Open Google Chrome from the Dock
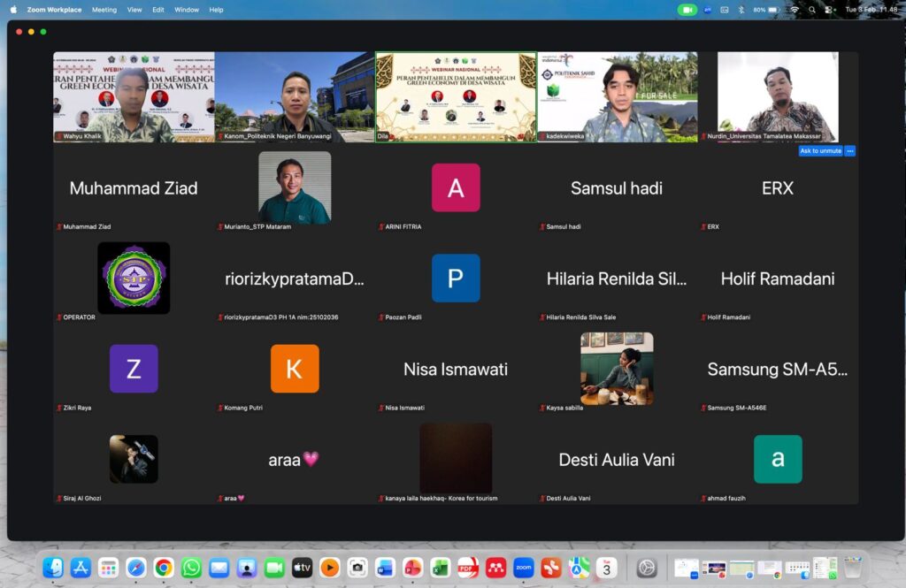This screenshot has width=906, height=588. (x=164, y=568)
